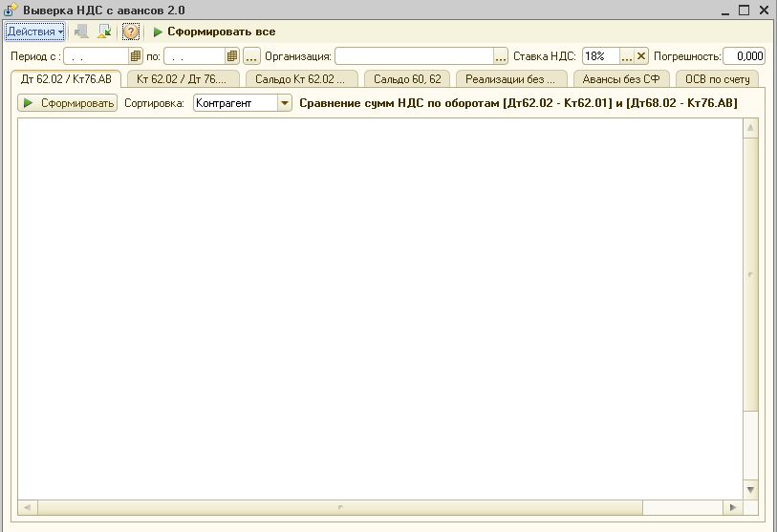Click the vertical scrollbar down arrow
The width and height of the screenshot is (777, 532).
pos(751,490)
